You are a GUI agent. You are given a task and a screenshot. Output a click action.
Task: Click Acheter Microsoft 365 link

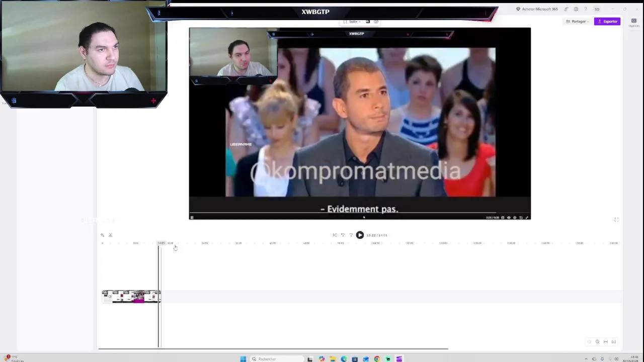point(537,9)
